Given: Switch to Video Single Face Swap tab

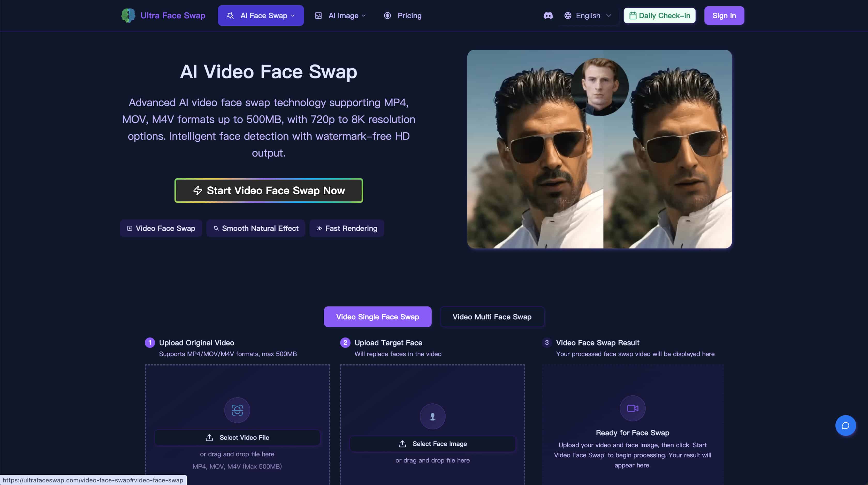Looking at the screenshot, I should [x=377, y=317].
